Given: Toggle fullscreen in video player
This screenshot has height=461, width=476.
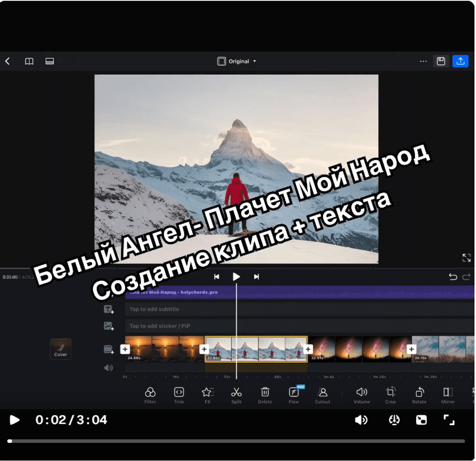Looking at the screenshot, I should (x=449, y=420).
